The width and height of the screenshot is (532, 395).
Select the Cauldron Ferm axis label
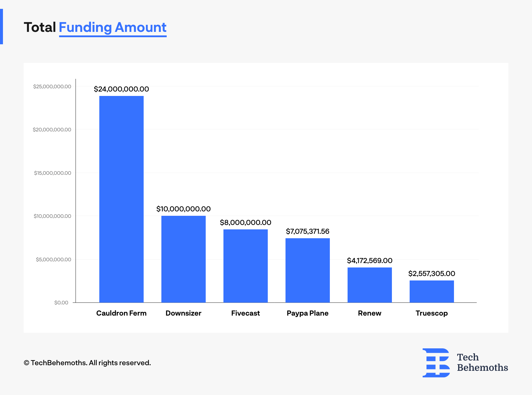coord(121,313)
